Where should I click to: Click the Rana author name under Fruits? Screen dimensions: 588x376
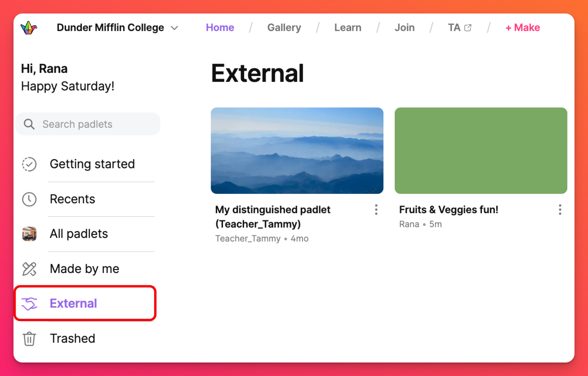click(x=409, y=224)
